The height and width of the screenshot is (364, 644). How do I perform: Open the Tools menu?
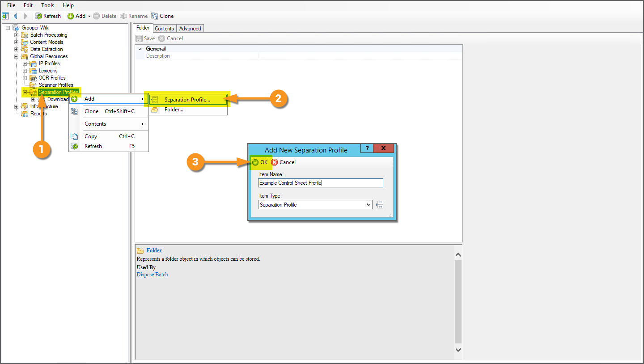click(x=47, y=5)
